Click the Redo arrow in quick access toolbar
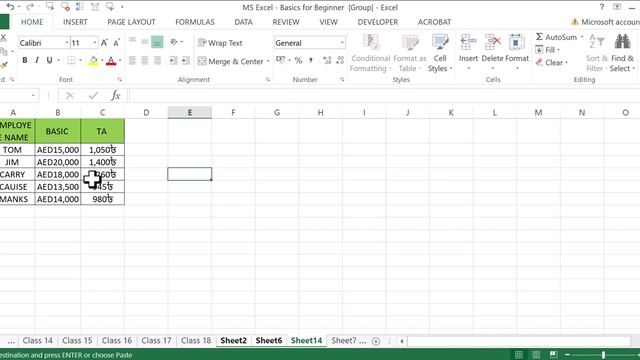Screen dimensions: 640x360 click(29, 7)
